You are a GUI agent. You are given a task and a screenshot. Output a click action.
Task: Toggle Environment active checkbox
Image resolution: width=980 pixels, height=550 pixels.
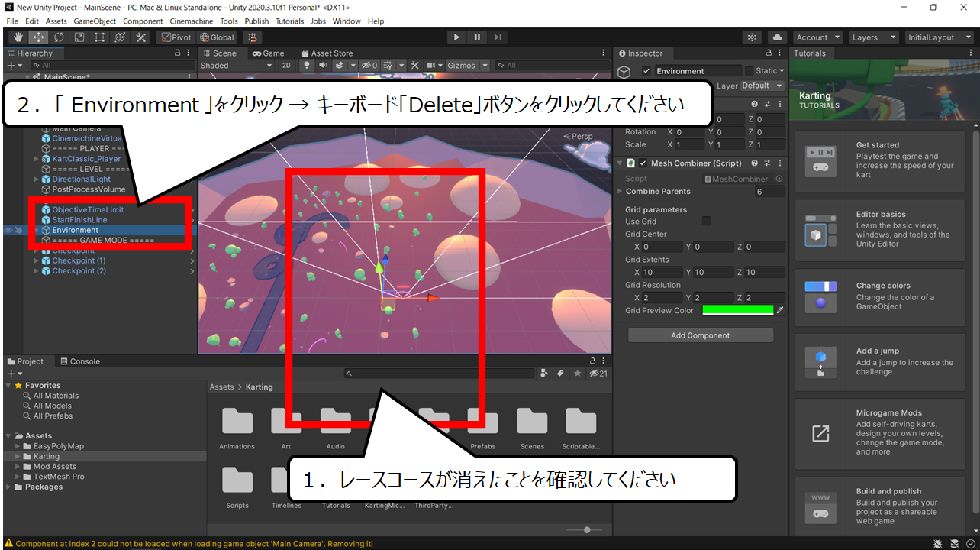[x=646, y=71]
